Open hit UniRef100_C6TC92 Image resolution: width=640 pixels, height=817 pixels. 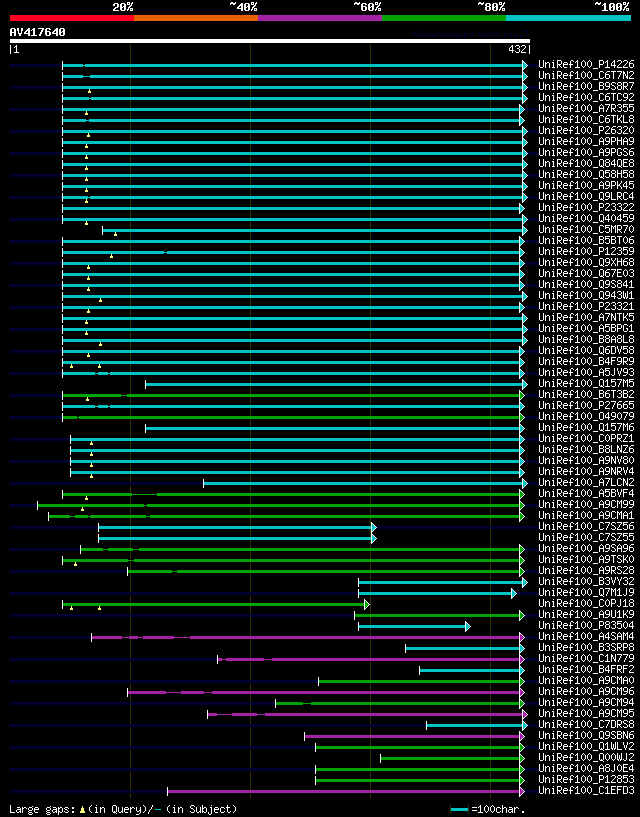(x=586, y=97)
